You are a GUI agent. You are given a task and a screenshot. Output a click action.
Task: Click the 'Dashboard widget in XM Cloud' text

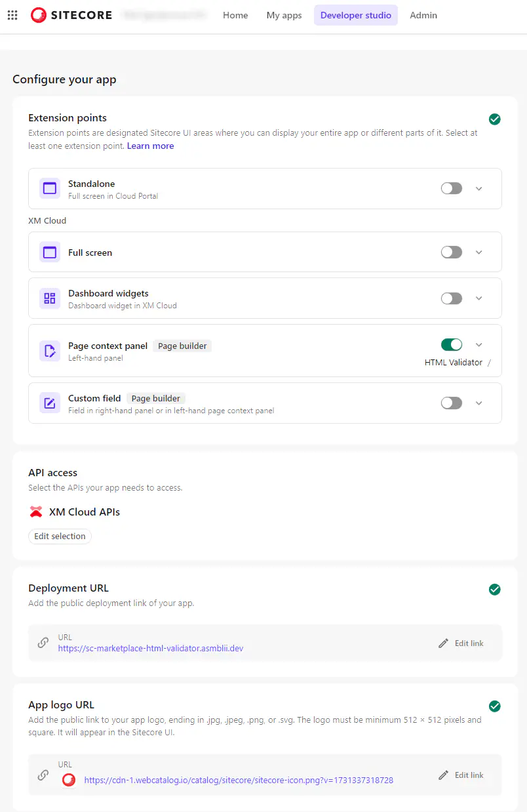[x=123, y=305]
